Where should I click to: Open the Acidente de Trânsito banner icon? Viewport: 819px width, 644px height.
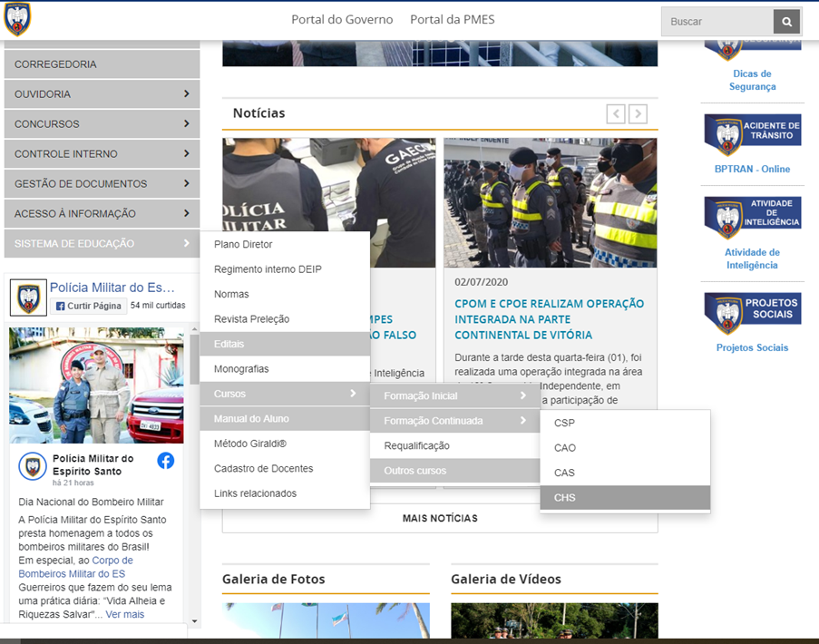(x=752, y=135)
